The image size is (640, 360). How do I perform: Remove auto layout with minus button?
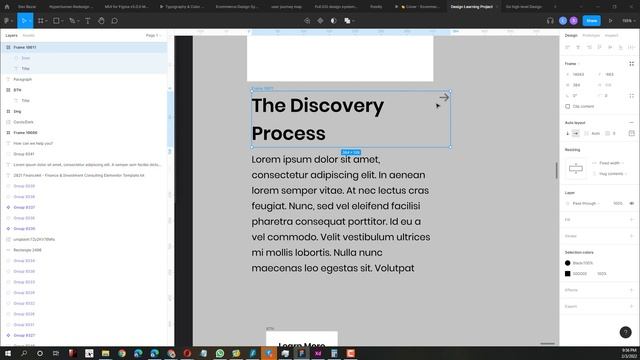(x=631, y=122)
